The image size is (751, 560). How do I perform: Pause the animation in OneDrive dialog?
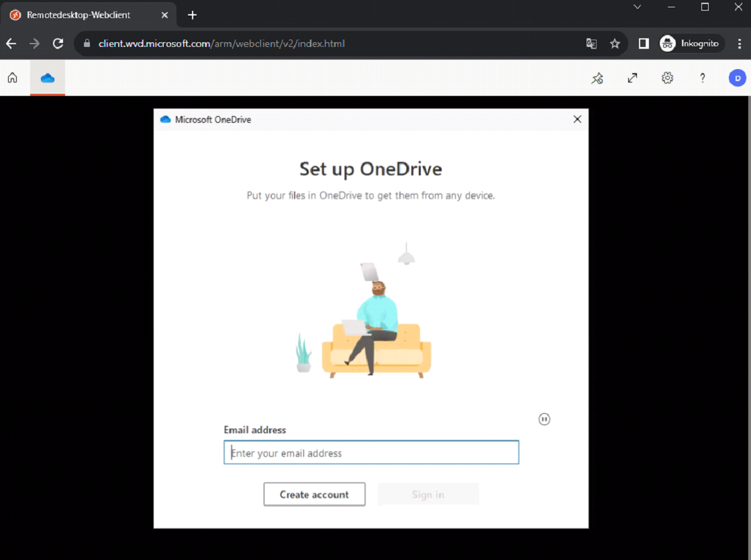coord(544,419)
